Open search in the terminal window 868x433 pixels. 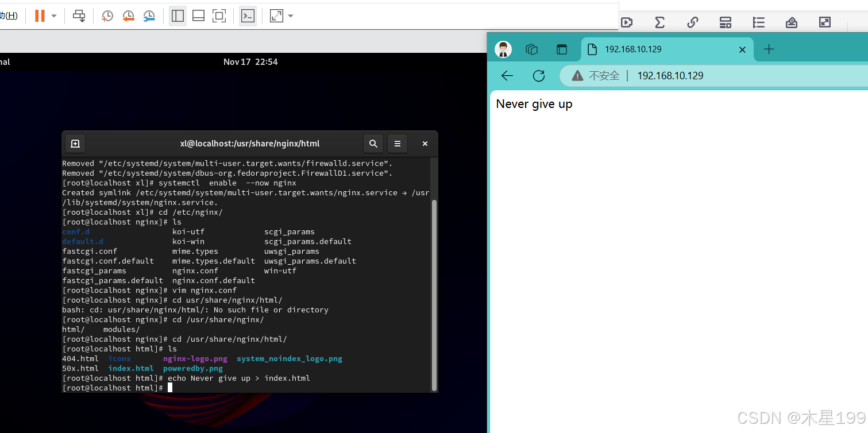(x=373, y=144)
